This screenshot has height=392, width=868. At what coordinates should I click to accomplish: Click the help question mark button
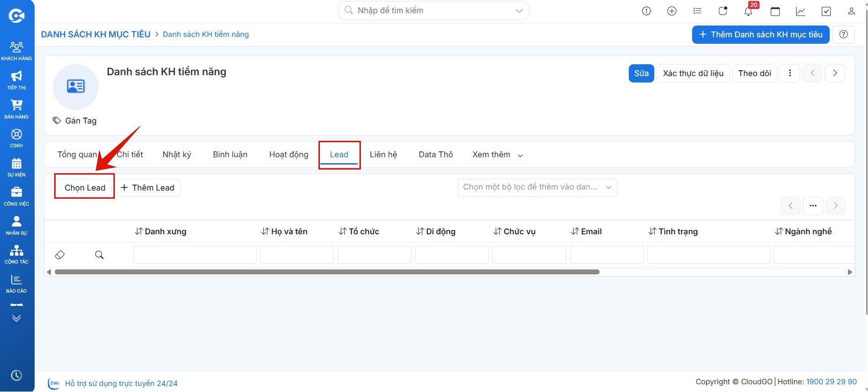(x=843, y=34)
